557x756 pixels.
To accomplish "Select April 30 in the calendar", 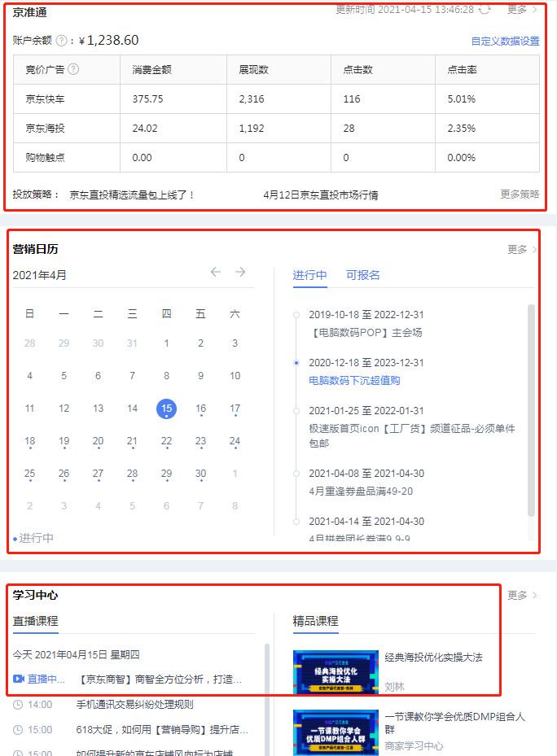I will 201,474.
